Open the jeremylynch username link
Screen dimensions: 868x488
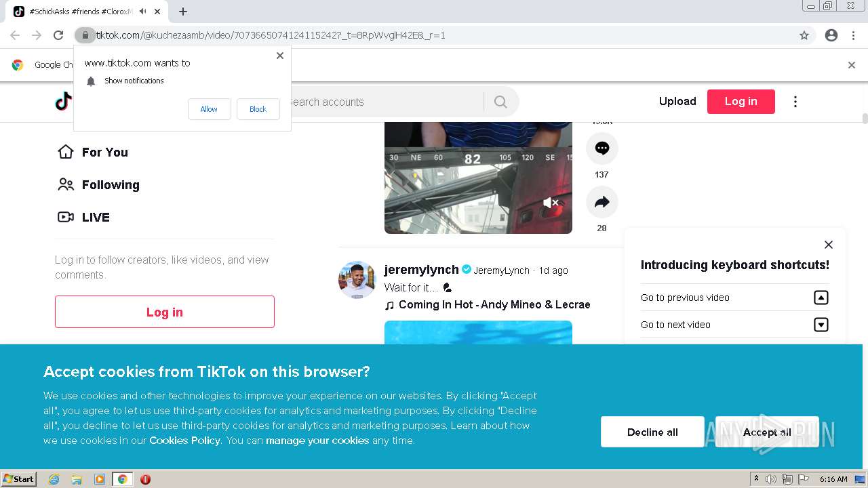421,270
